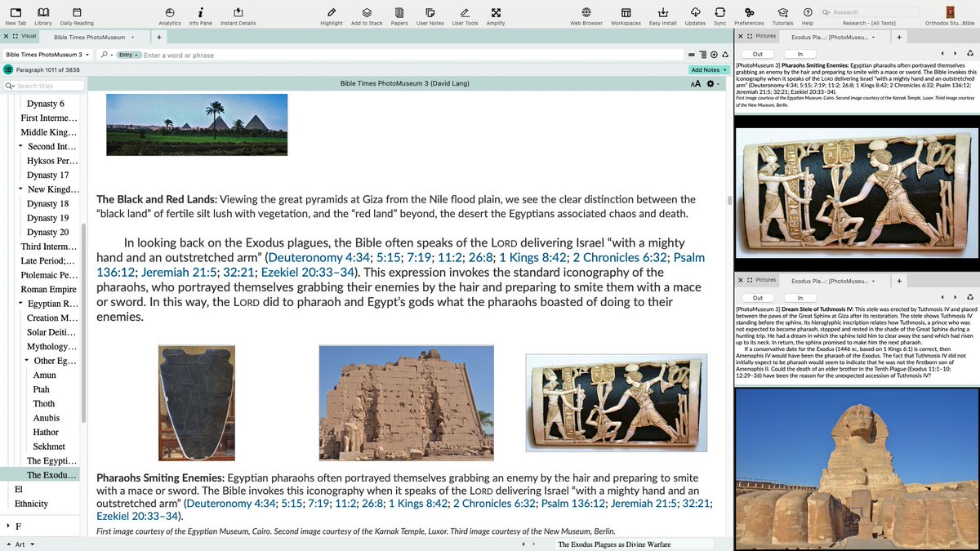
Task: Open the magnifier search options dropdown
Action: [106, 55]
